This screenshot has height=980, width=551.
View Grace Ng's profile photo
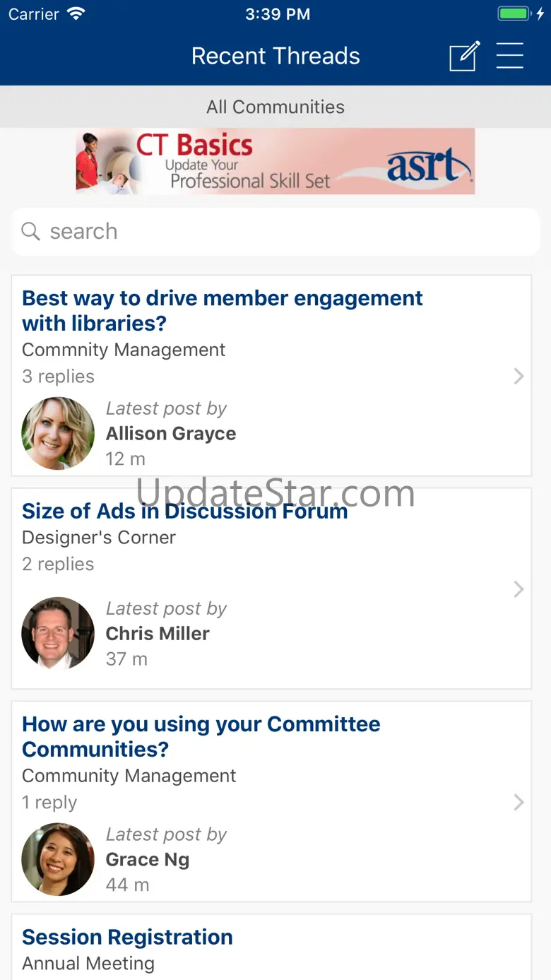point(58,859)
